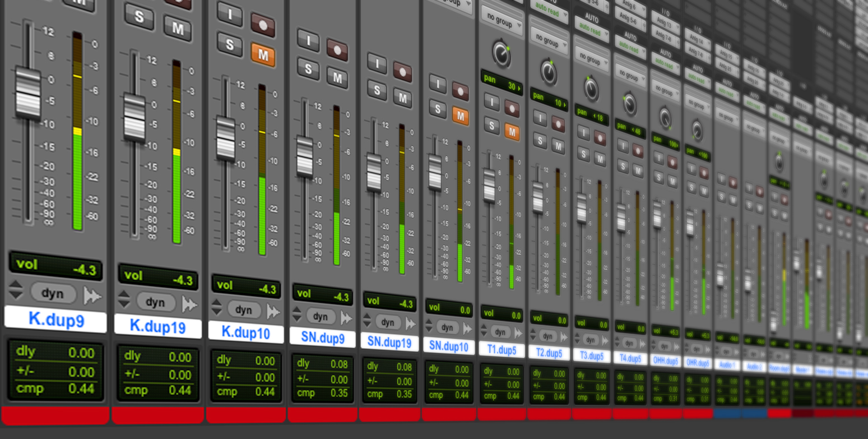The height and width of the screenshot is (439, 868).
Task: Click group ID arrow icon beside SN.dup10 dyn
Action: click(467, 329)
